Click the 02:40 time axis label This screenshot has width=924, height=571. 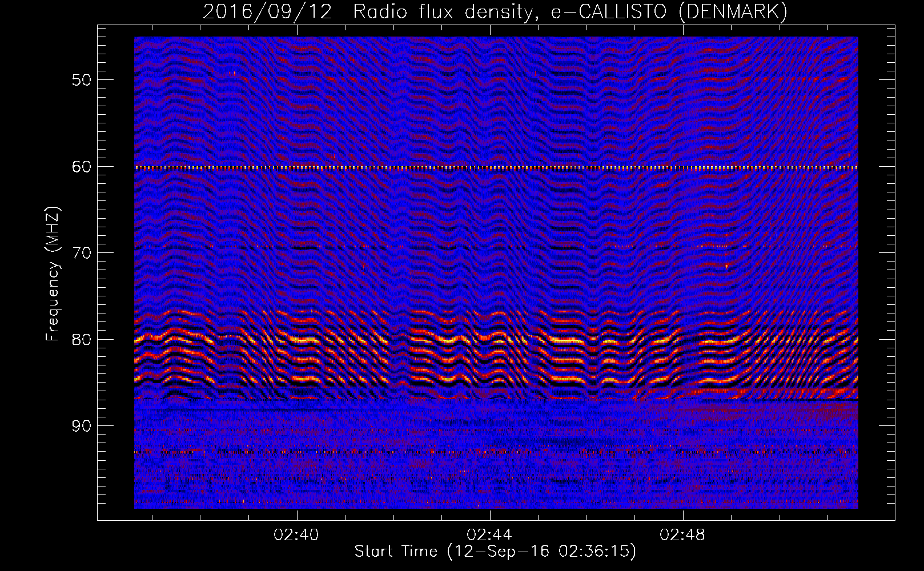pyautogui.click(x=296, y=535)
